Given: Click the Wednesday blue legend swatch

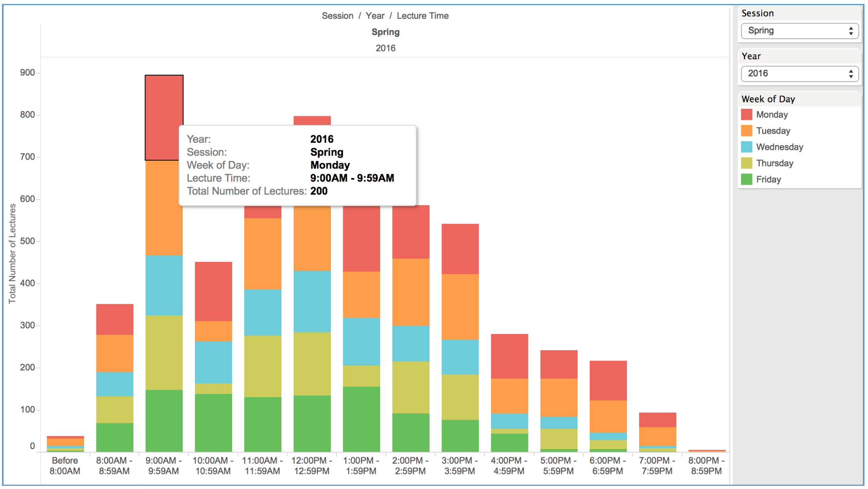Looking at the screenshot, I should (746, 147).
